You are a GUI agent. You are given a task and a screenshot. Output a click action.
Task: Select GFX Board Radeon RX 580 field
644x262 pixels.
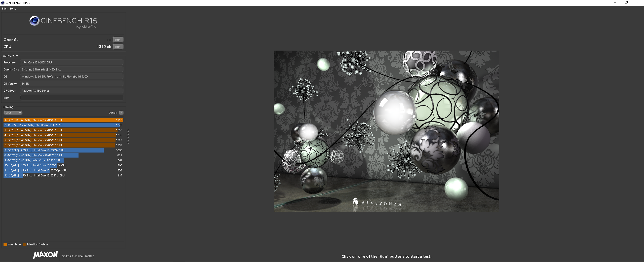click(72, 91)
